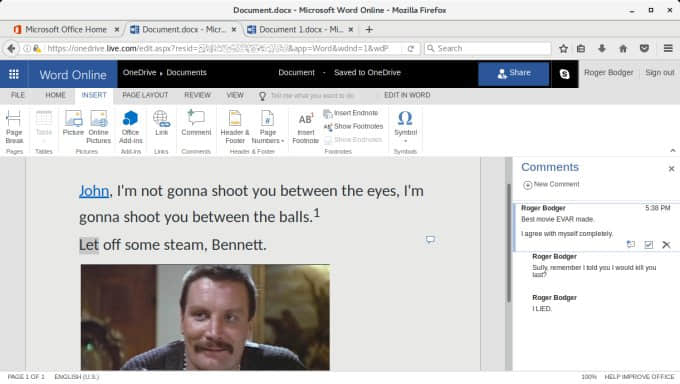Insert a hyperlink with Link icon

(161, 123)
